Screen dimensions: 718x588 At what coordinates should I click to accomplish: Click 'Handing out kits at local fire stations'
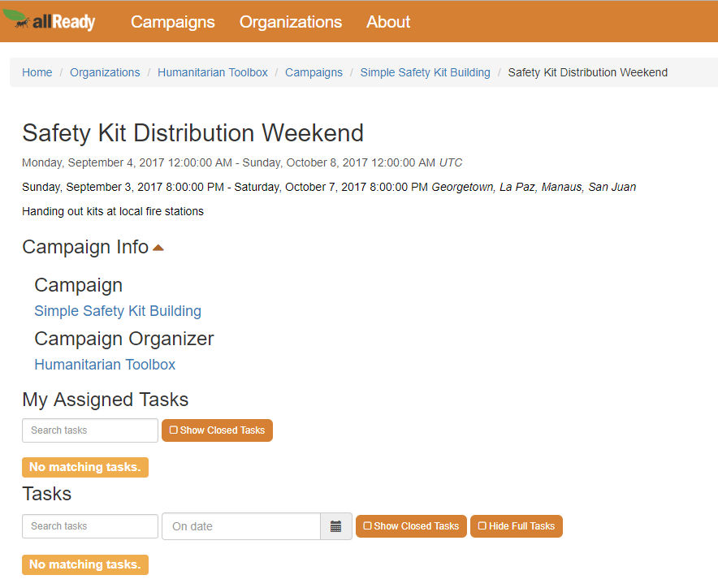(x=113, y=211)
